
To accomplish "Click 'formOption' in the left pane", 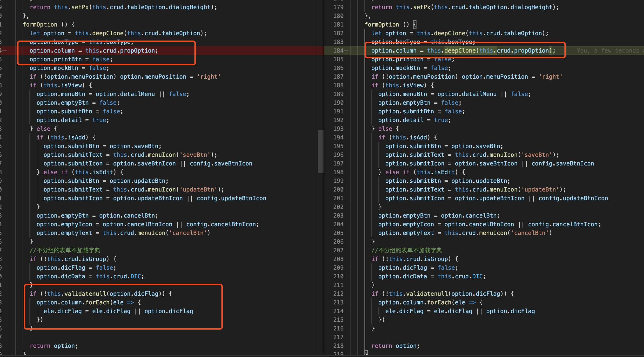I will [40, 25].
